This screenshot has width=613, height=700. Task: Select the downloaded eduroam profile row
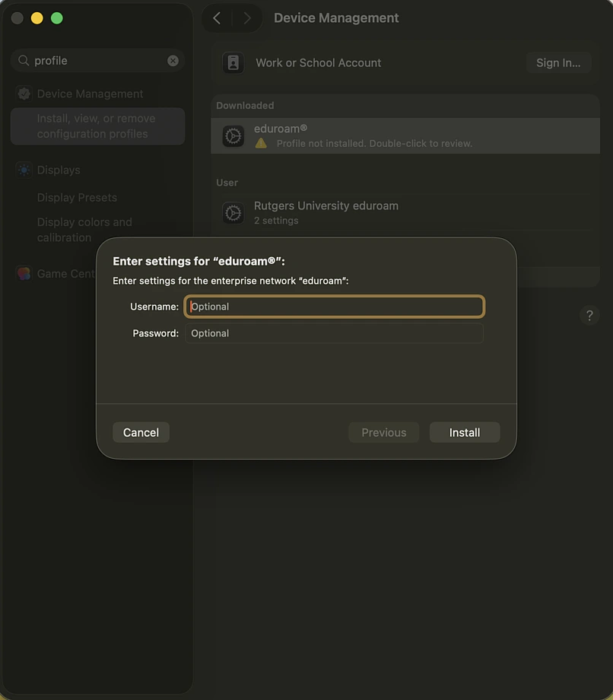[405, 135]
